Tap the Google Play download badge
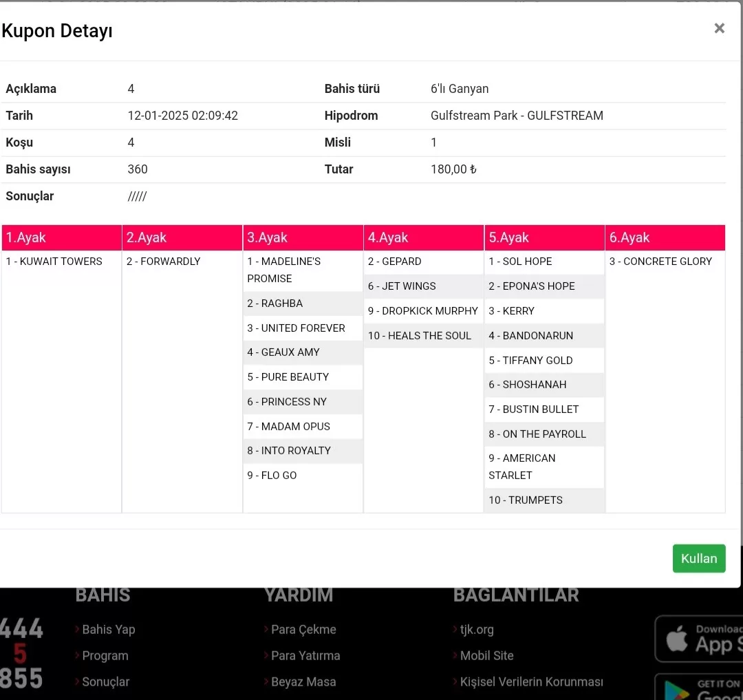Screen dimensions: 743x700 699,688
